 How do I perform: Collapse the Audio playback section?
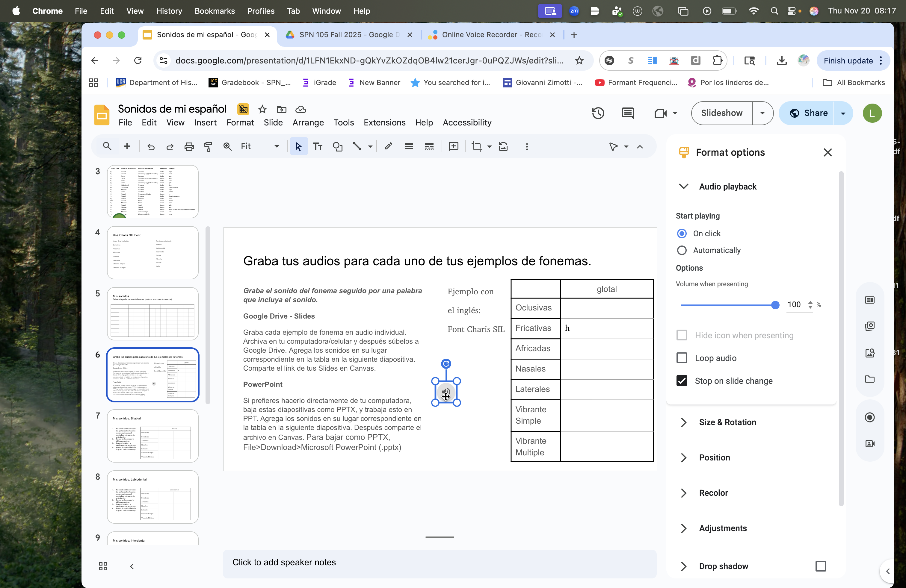coord(684,186)
